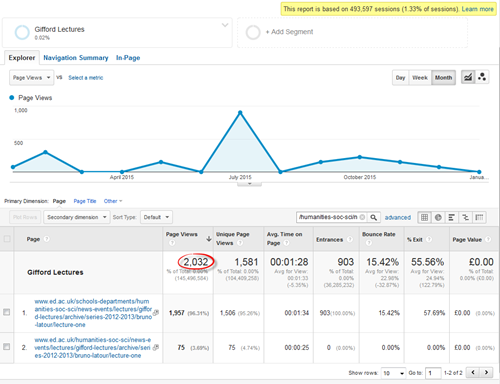Select the comparison view icon
This screenshot has width=500, height=384.
[x=465, y=217]
